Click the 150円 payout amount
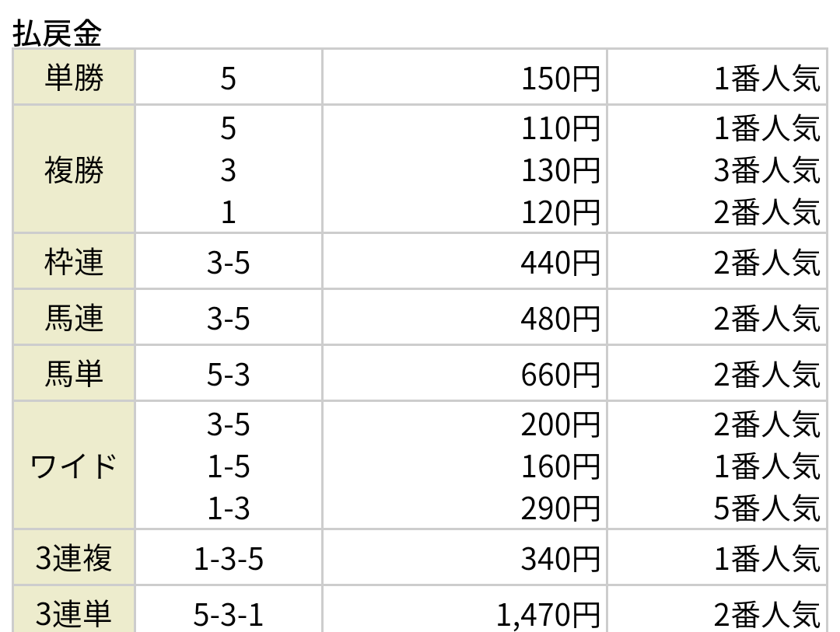840x632 pixels. click(x=560, y=79)
